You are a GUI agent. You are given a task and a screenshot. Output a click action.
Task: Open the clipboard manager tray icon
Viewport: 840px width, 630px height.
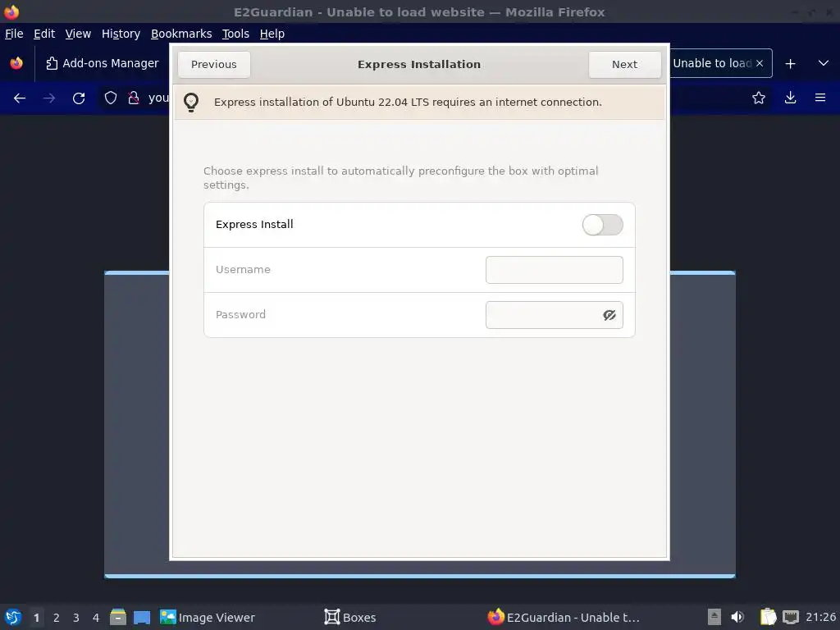[x=768, y=617]
